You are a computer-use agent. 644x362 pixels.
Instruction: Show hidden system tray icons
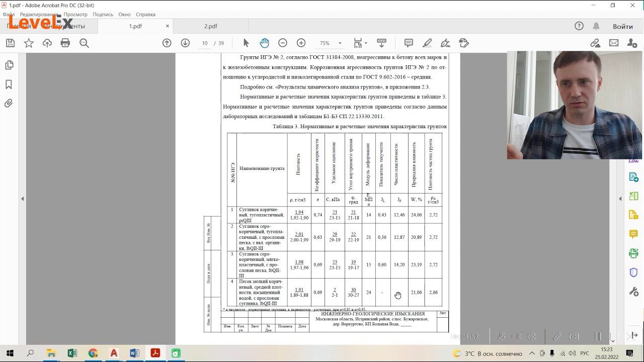[532, 353]
